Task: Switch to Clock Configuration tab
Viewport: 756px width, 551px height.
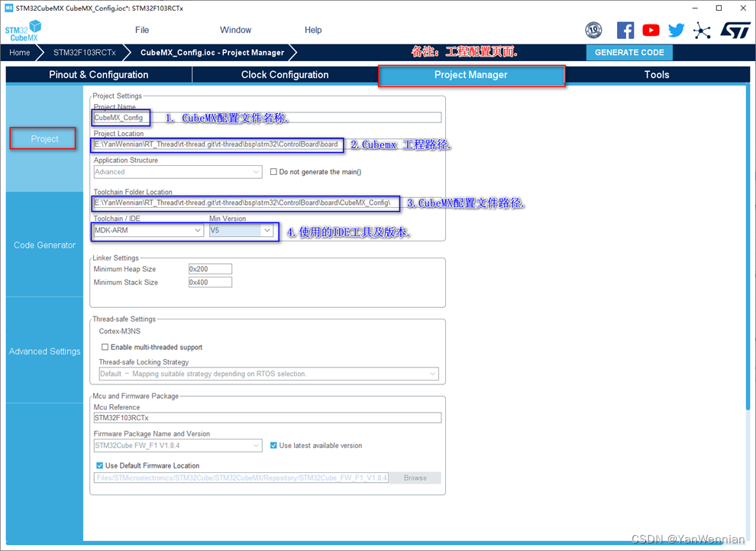Action: pos(285,75)
